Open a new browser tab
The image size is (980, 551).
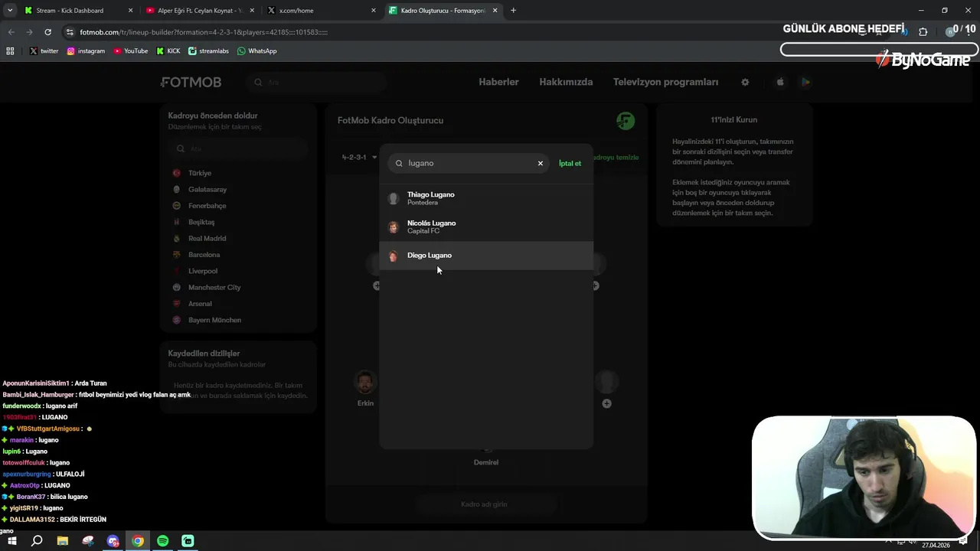pos(513,11)
